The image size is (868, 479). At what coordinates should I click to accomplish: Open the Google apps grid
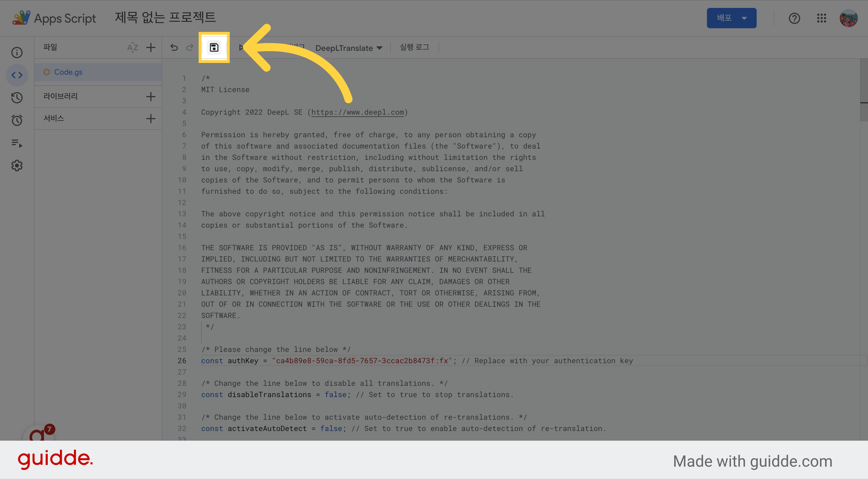[x=821, y=18]
